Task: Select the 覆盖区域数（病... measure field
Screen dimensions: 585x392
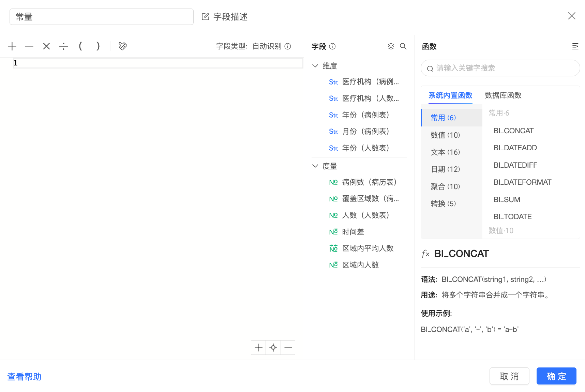Action: tap(371, 199)
